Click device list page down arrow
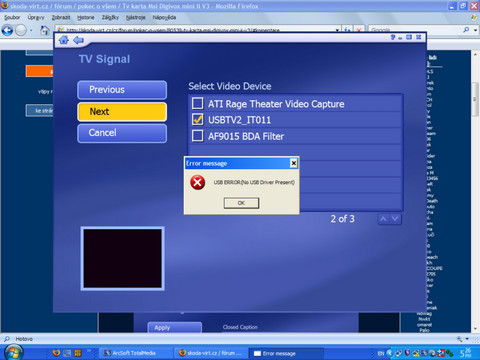This screenshot has height=360, width=480. (x=395, y=219)
